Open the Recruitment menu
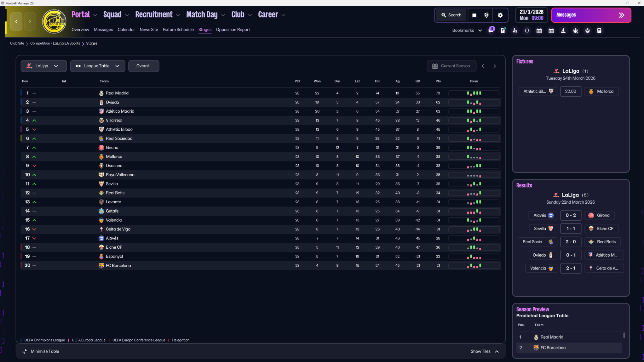The image size is (644, 362). coord(154,14)
